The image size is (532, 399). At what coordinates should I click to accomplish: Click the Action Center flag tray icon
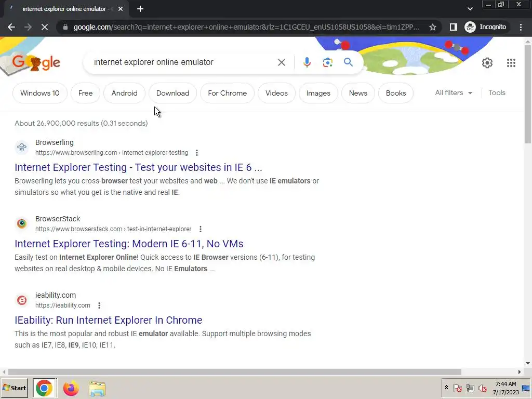457,388
